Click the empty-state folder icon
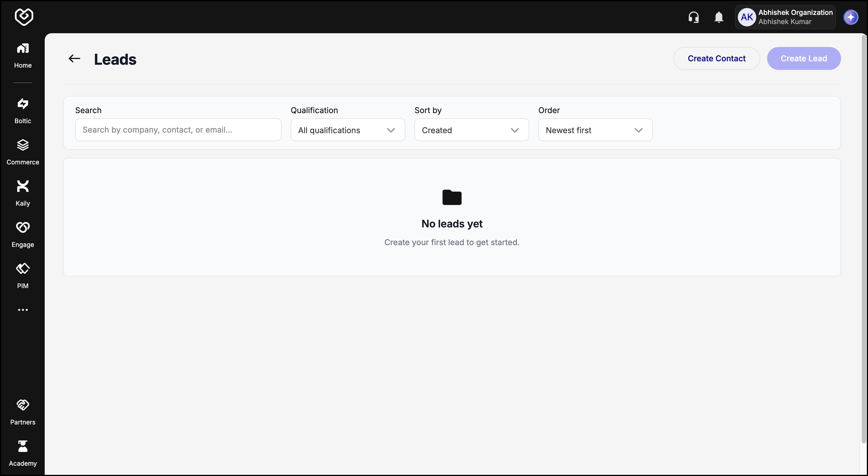The height and width of the screenshot is (476, 868). pos(451,197)
